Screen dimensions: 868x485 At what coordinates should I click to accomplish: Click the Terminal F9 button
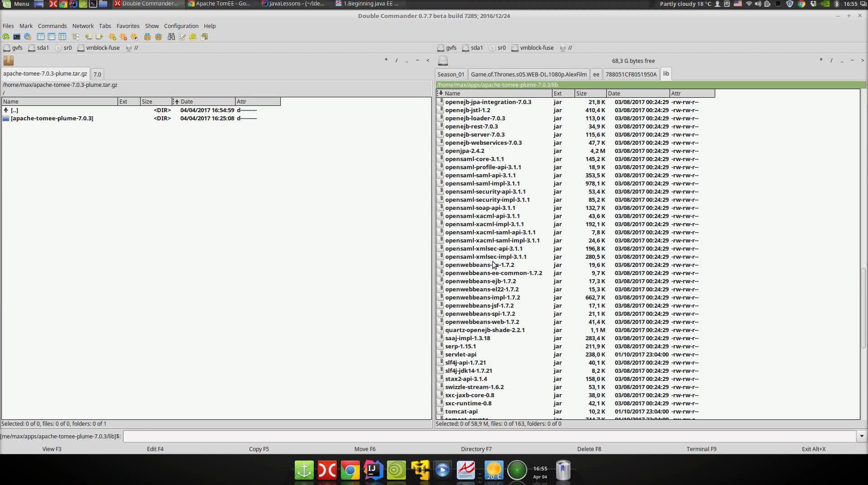701,449
